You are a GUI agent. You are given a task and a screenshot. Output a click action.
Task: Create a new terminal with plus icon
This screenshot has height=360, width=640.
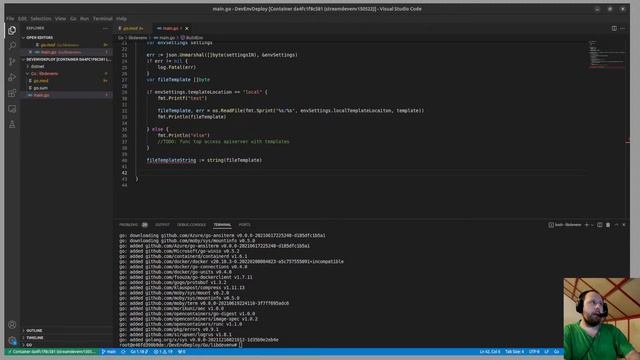[587, 225]
